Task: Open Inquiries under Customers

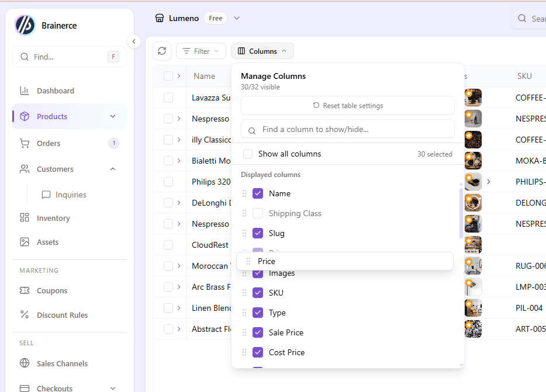Action: pos(71,195)
